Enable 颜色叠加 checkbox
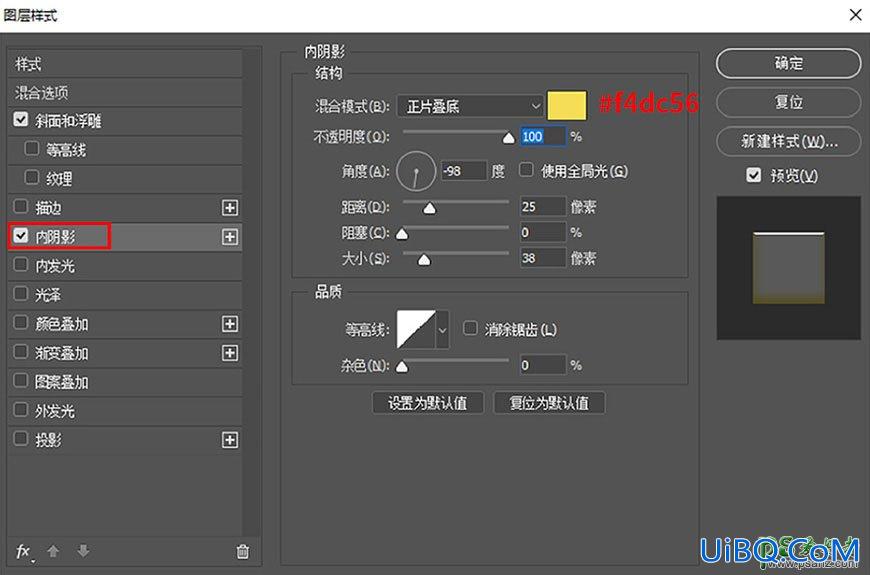 [21, 322]
